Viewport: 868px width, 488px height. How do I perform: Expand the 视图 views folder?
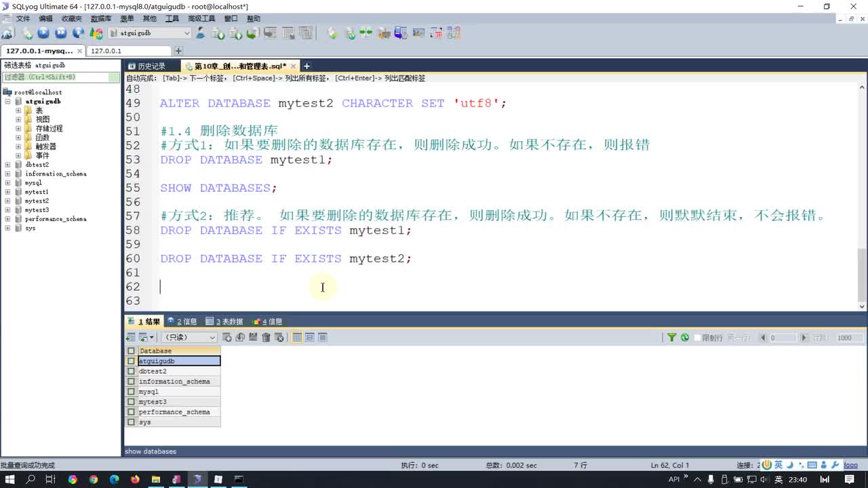pyautogui.click(x=18, y=119)
